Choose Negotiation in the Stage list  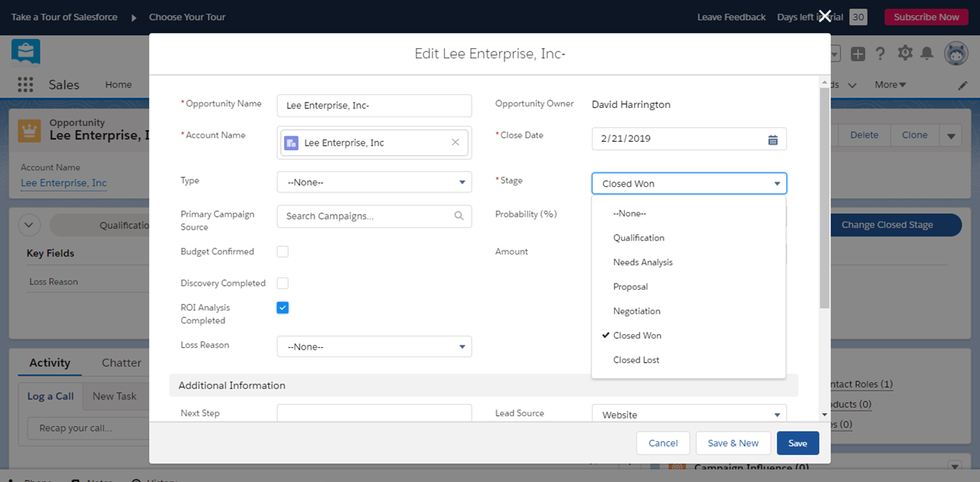point(636,311)
